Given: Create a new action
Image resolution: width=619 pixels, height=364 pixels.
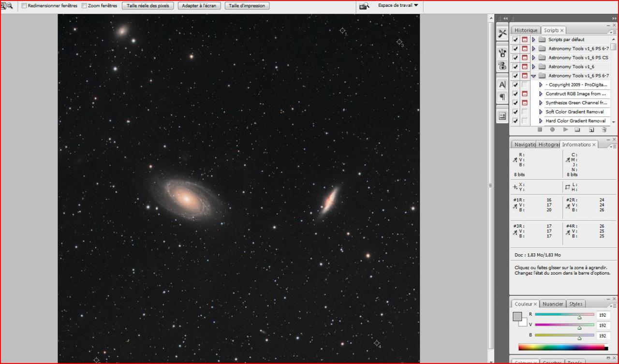Looking at the screenshot, I should pos(591,130).
